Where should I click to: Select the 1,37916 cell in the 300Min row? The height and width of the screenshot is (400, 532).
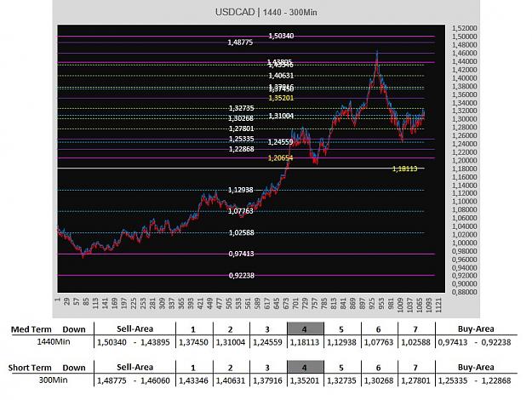[267, 380]
